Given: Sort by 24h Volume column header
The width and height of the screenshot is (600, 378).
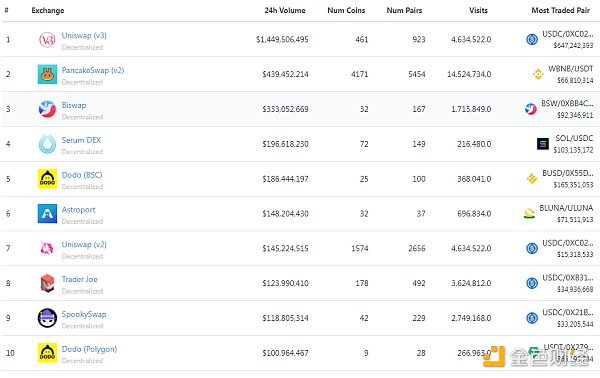Looking at the screenshot, I should pyautogui.click(x=285, y=10).
